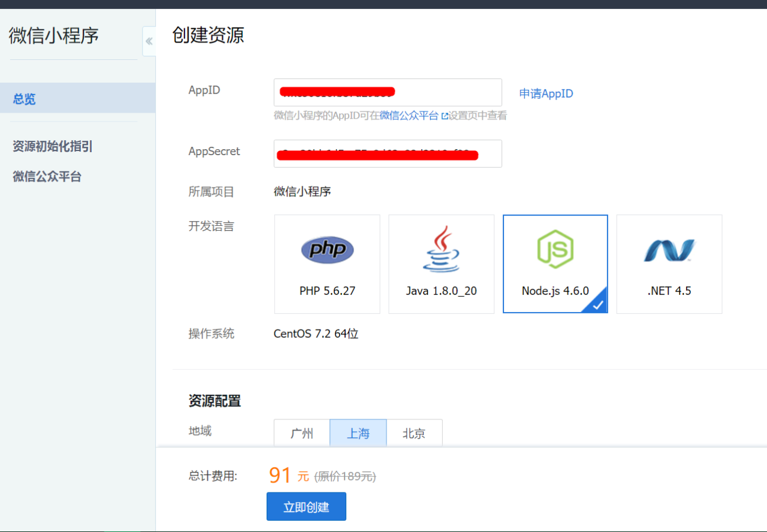767x532 pixels.
Task: Click the 创建资源 page heading
Action: click(x=208, y=35)
